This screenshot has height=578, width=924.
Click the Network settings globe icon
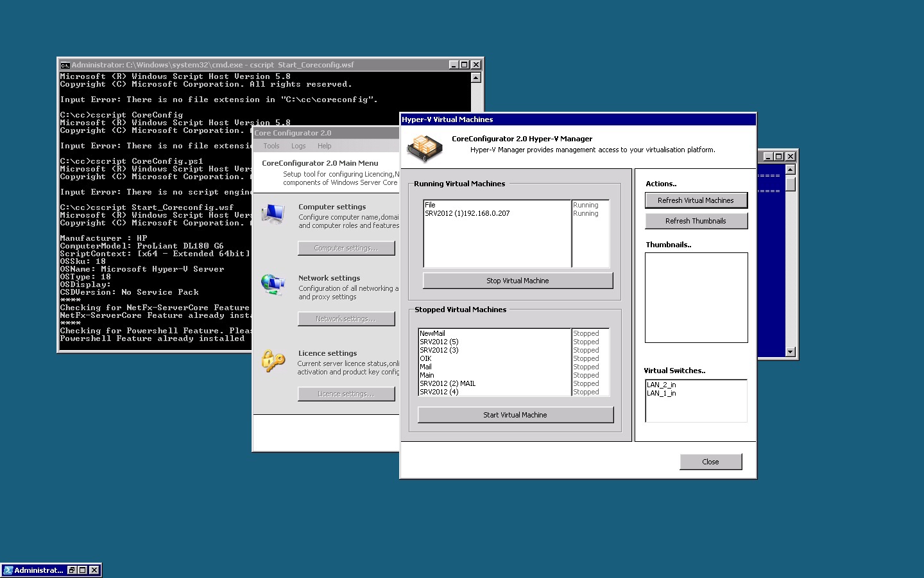(273, 285)
